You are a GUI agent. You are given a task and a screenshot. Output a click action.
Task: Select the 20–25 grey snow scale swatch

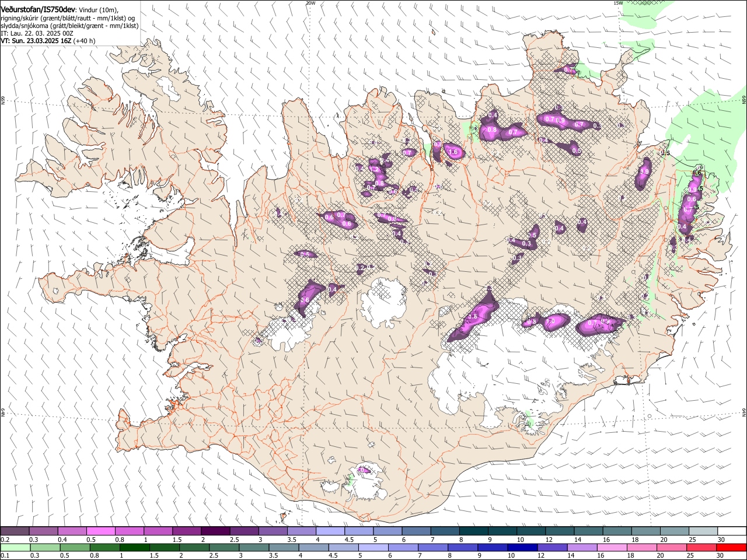674,531
